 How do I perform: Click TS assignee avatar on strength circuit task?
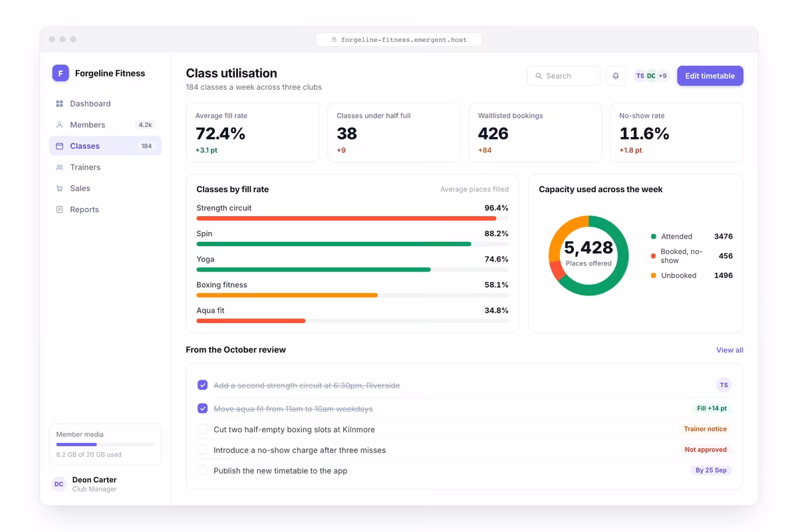724,385
